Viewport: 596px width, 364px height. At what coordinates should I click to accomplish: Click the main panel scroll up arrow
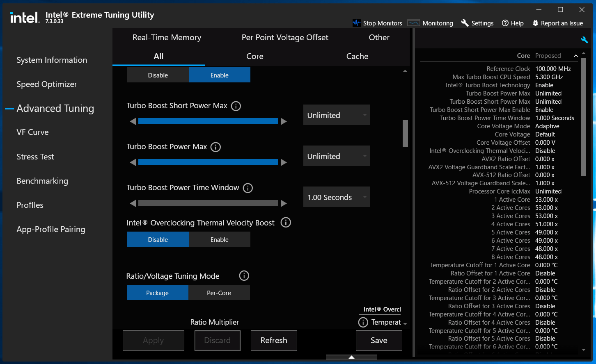(x=405, y=71)
